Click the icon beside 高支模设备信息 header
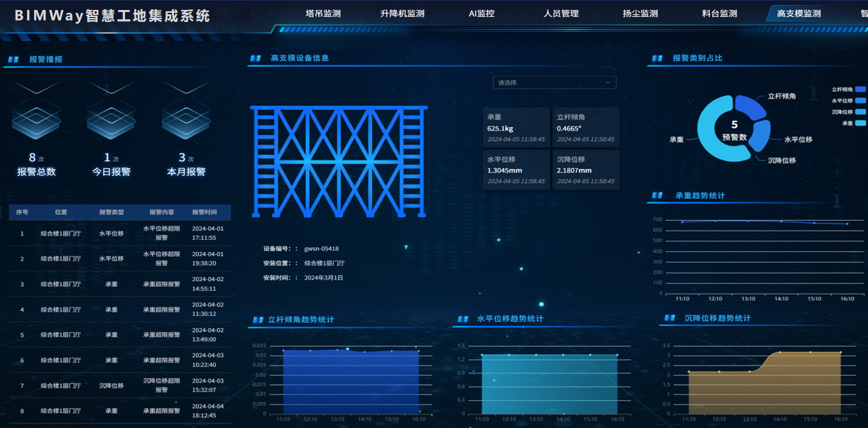This screenshot has height=428, width=868. pyautogui.click(x=256, y=59)
